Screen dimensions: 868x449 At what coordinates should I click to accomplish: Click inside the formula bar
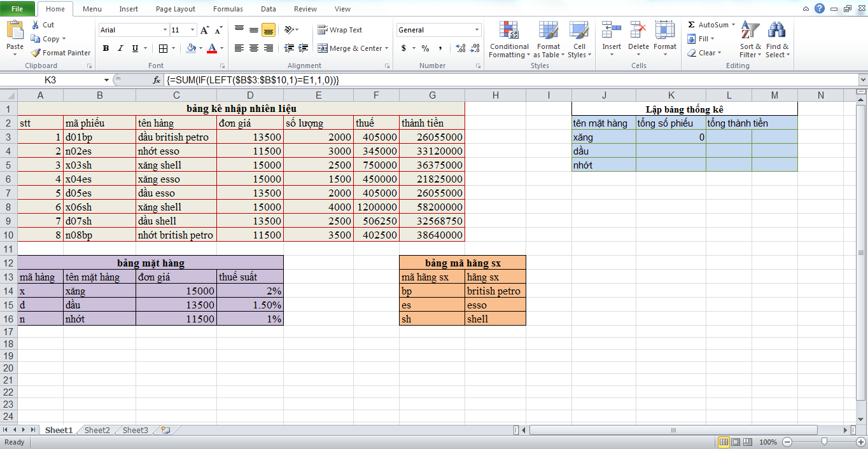point(509,80)
